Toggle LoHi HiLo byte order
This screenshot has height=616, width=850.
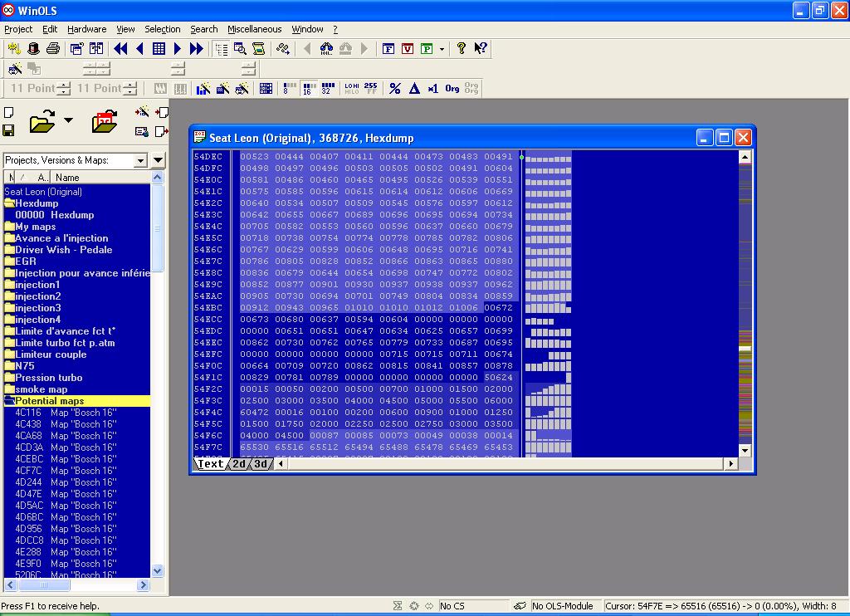pyautogui.click(x=352, y=88)
